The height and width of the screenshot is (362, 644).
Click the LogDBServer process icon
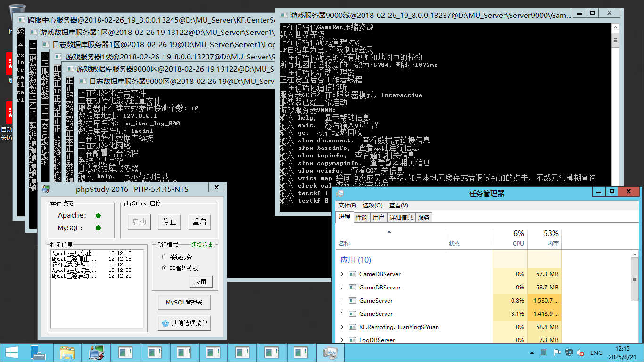[352, 340]
